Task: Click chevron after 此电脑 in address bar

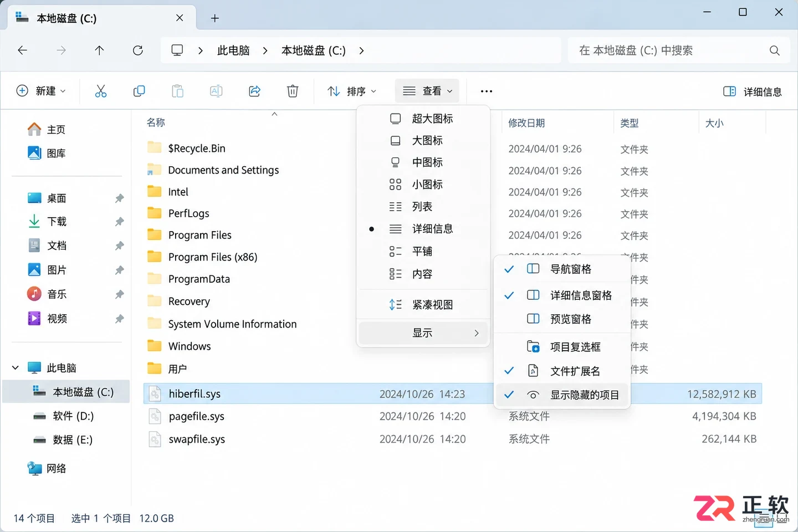Action: click(265, 50)
